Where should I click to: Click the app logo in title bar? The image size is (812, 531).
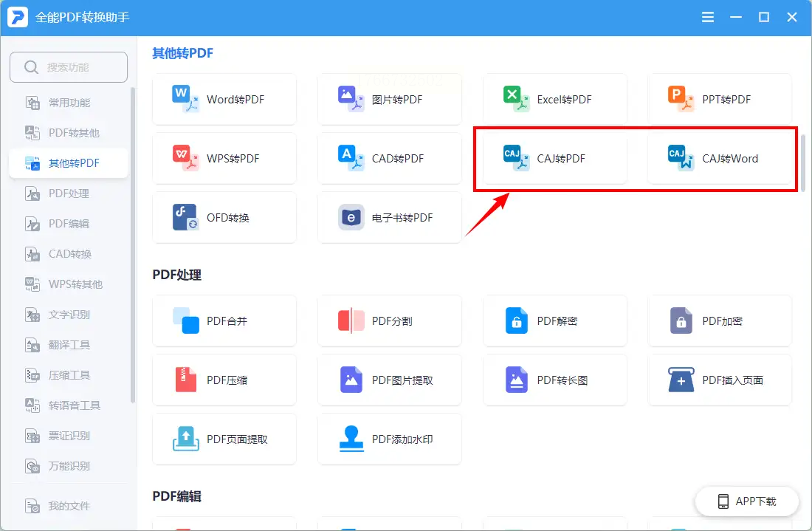(x=18, y=17)
